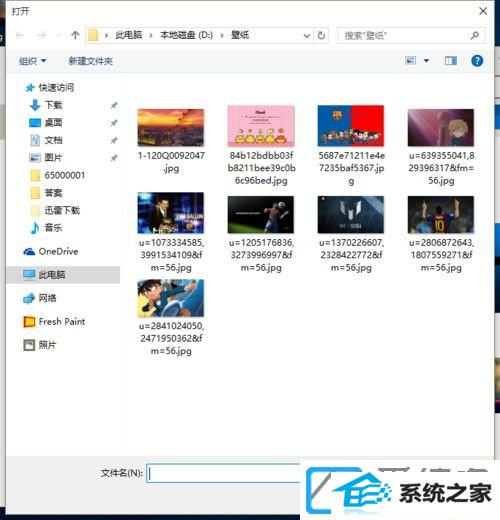
Task: Toggle the preview pane icon
Action: click(451, 61)
